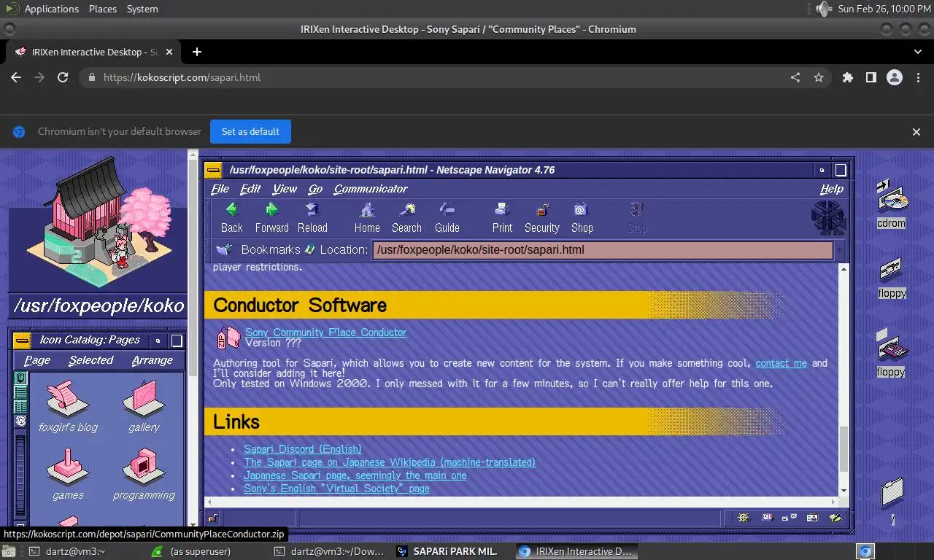
Task: Click the pink Conductor package icon
Action: click(x=228, y=338)
